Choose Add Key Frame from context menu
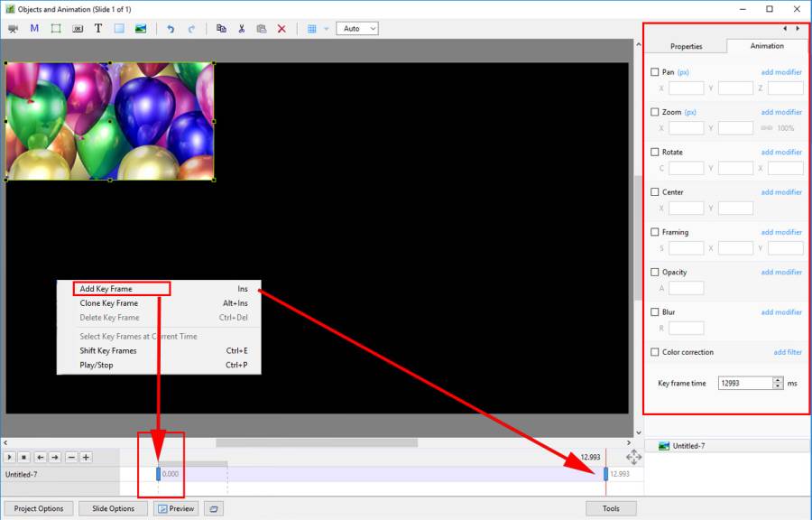This screenshot has width=812, height=520. (x=106, y=289)
